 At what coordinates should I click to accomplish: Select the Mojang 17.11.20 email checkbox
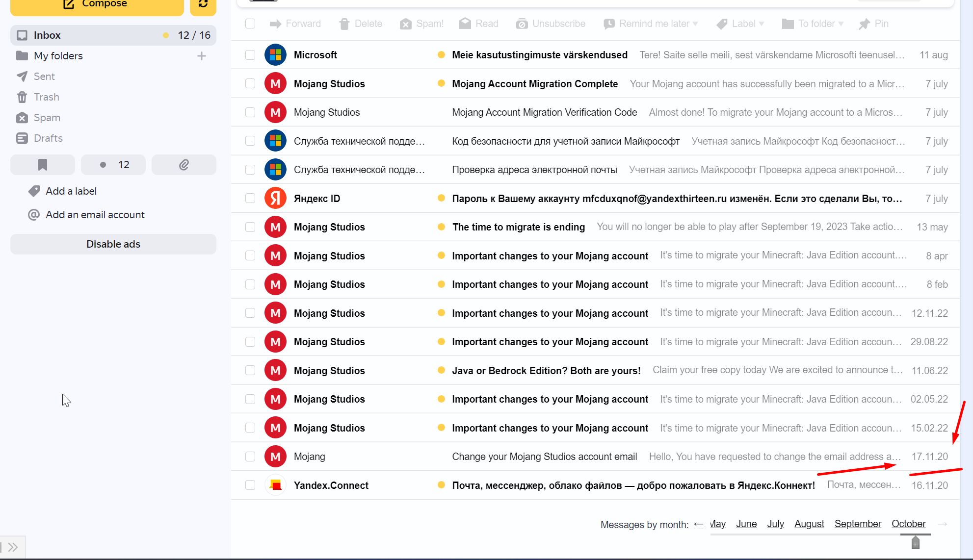click(x=250, y=457)
